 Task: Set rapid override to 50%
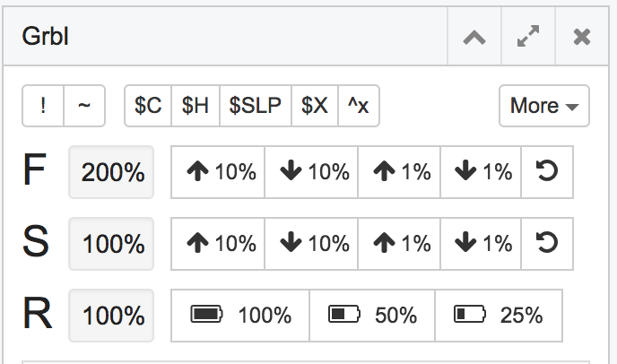[x=372, y=315]
